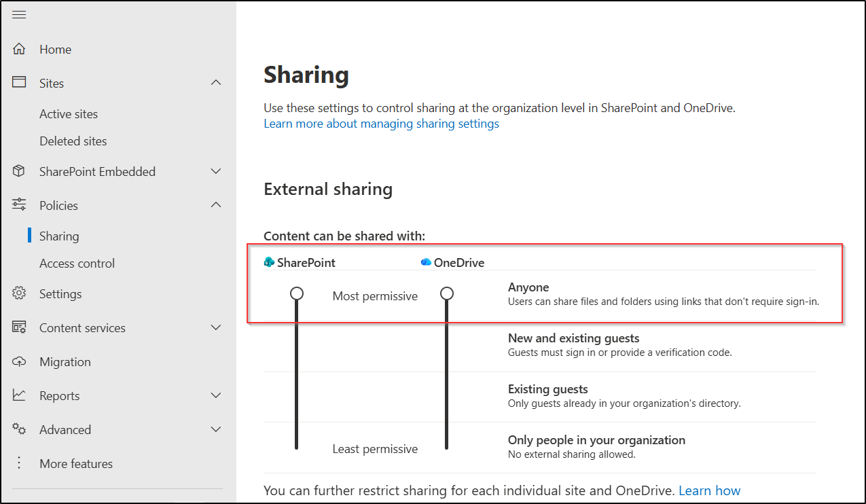This screenshot has height=504, width=866.
Task: Click New and existing guests option
Action: point(574,338)
